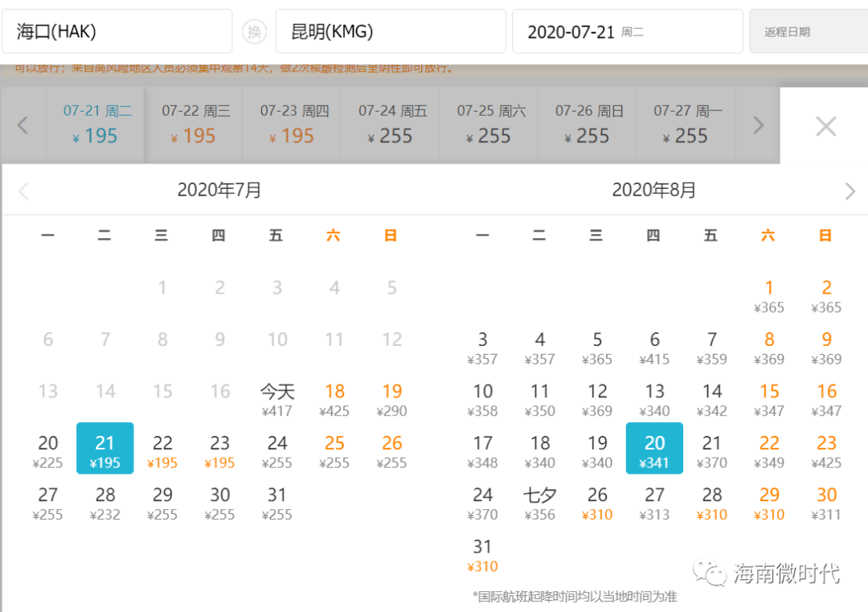Pick today (今天) priced ¥417
This screenshot has height=612, width=868.
pyautogui.click(x=277, y=400)
